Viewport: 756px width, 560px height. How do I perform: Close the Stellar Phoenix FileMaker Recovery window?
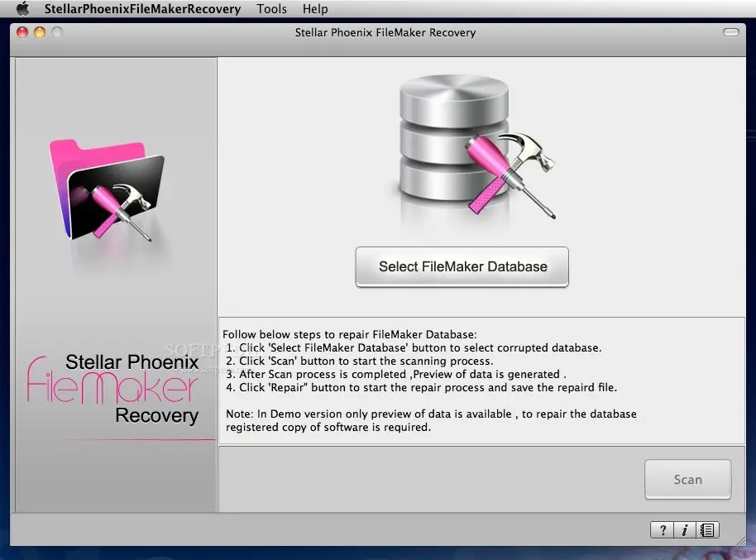22,32
